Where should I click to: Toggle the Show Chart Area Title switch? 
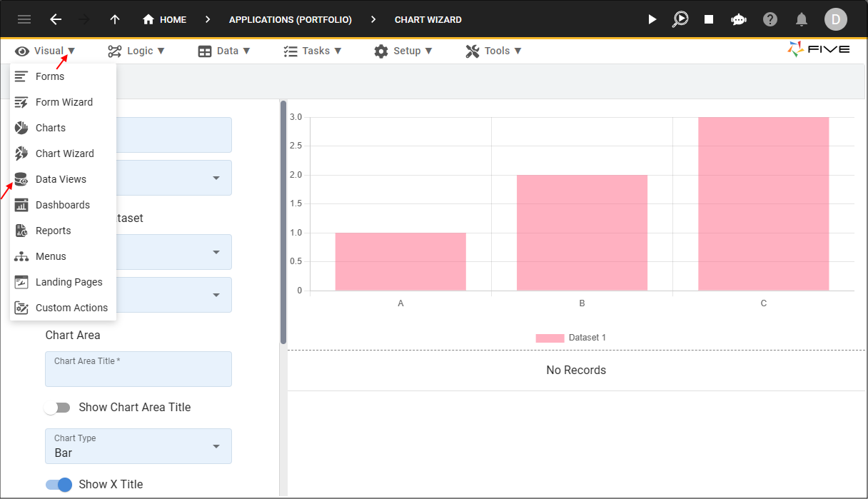58,408
